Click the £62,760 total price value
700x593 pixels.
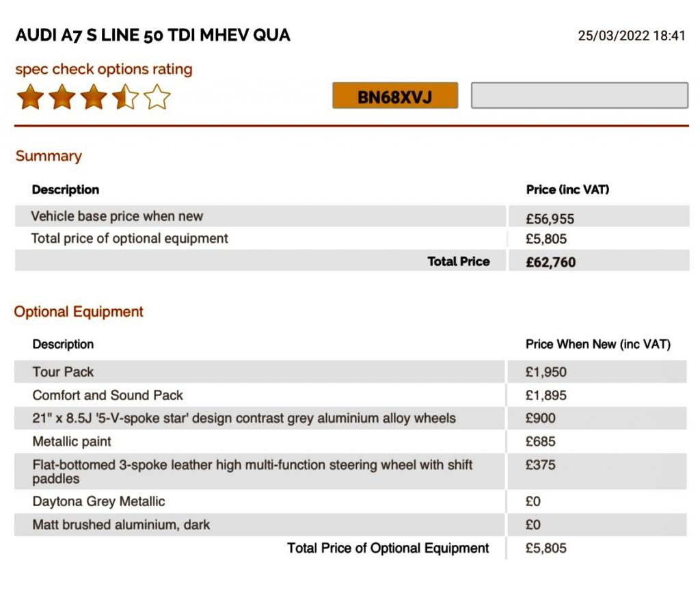pos(550,261)
